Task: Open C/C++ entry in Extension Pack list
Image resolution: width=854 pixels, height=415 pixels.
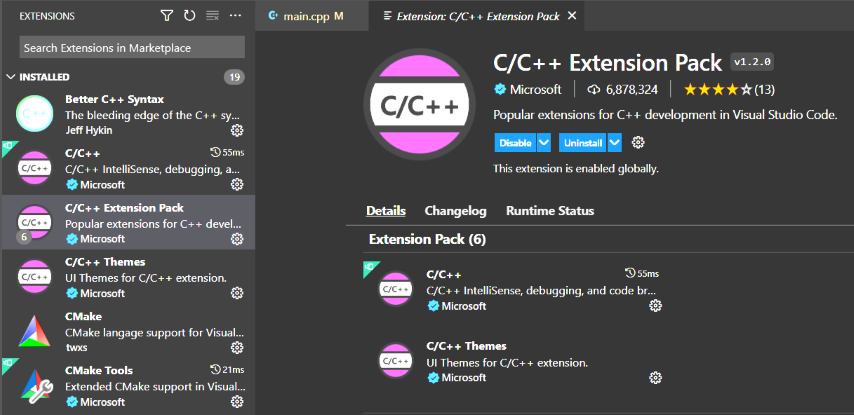Action: (512, 290)
